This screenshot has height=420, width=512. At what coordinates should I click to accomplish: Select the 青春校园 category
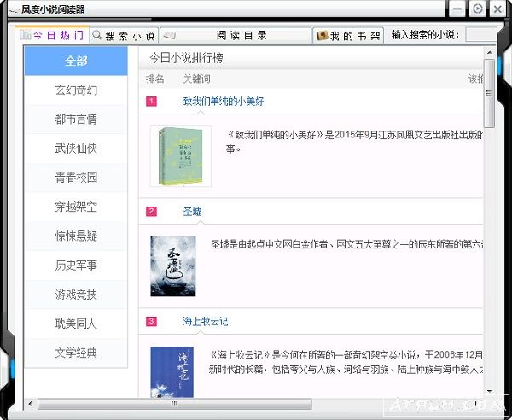click(76, 178)
